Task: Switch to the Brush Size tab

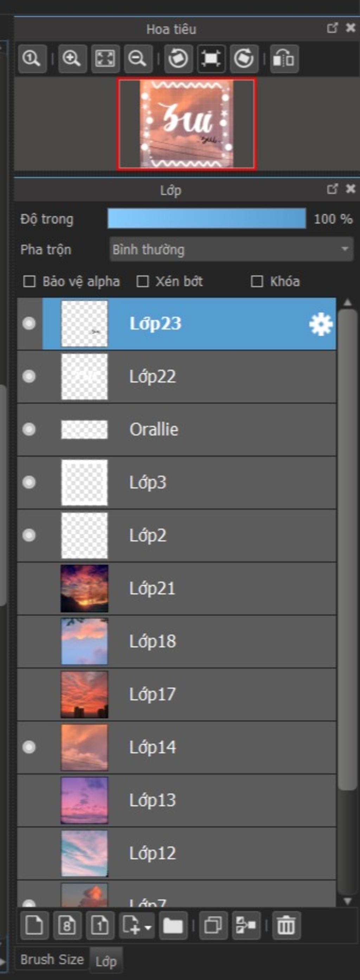Action: [x=52, y=960]
